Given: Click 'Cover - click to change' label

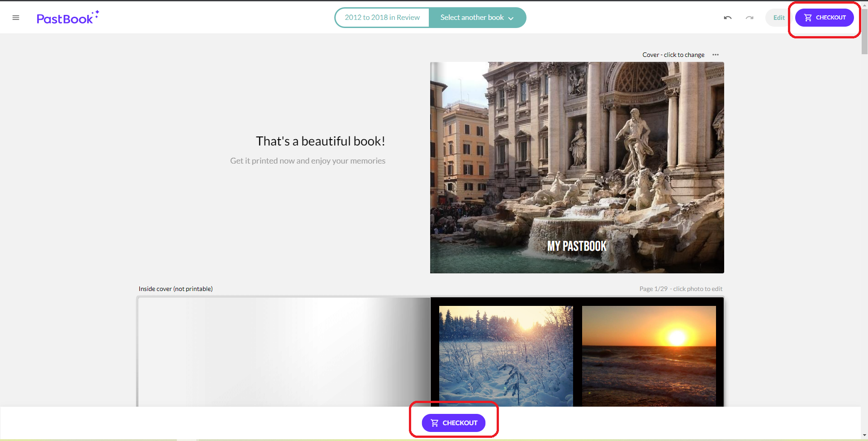Looking at the screenshot, I should pyautogui.click(x=673, y=55).
